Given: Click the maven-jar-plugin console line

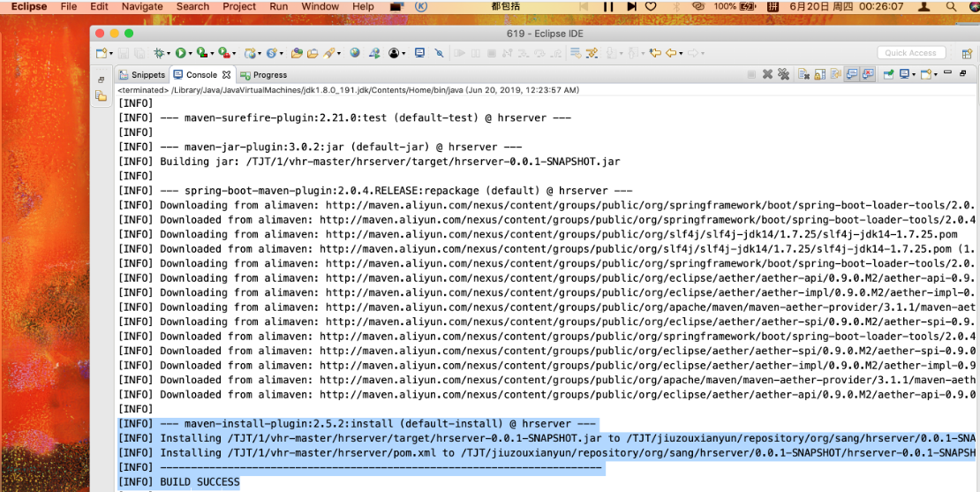Looking at the screenshot, I should (x=320, y=147).
